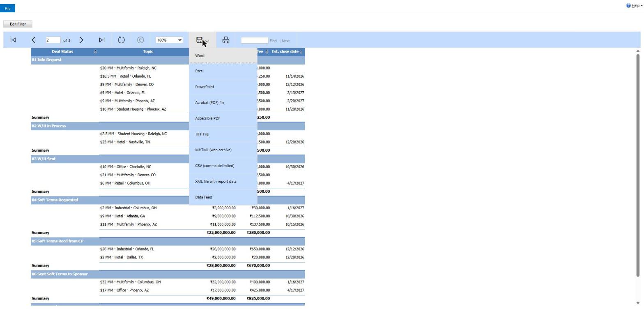
Task: Select Data Feed export option
Action: point(223,197)
